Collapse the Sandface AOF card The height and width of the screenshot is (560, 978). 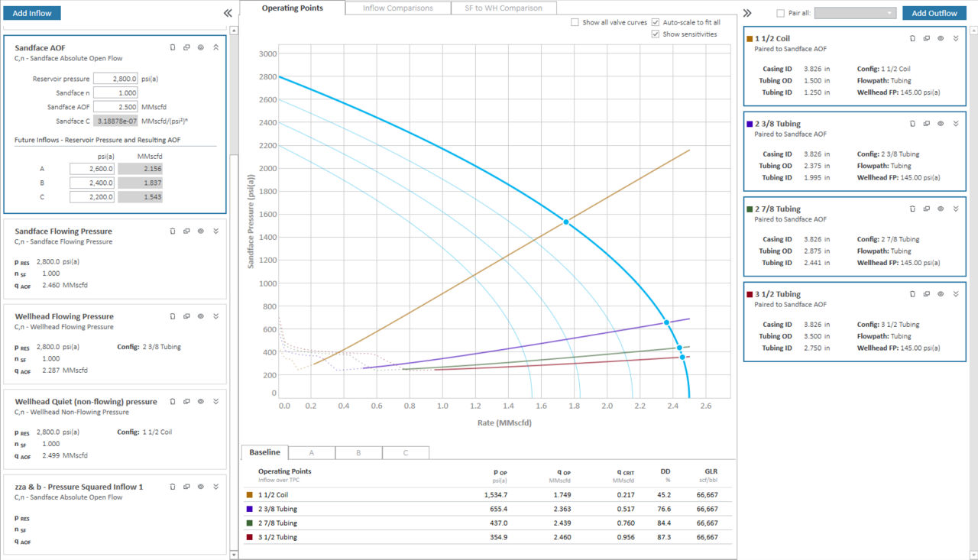pos(216,47)
